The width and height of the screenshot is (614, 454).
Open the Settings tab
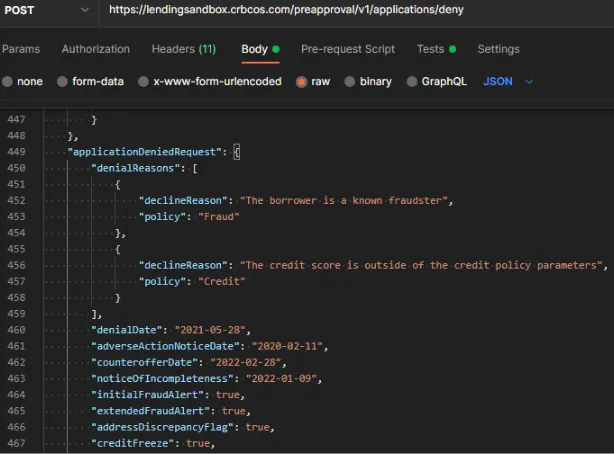click(x=498, y=49)
